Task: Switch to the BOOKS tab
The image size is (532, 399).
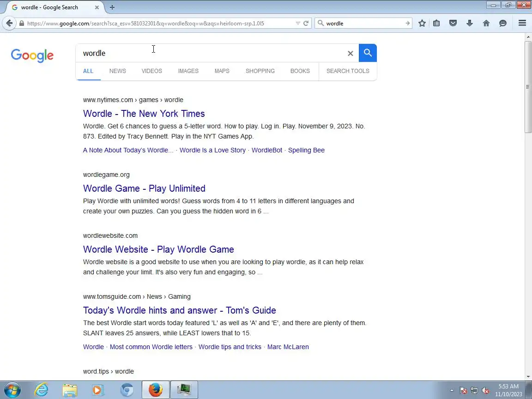Action: pyautogui.click(x=300, y=71)
